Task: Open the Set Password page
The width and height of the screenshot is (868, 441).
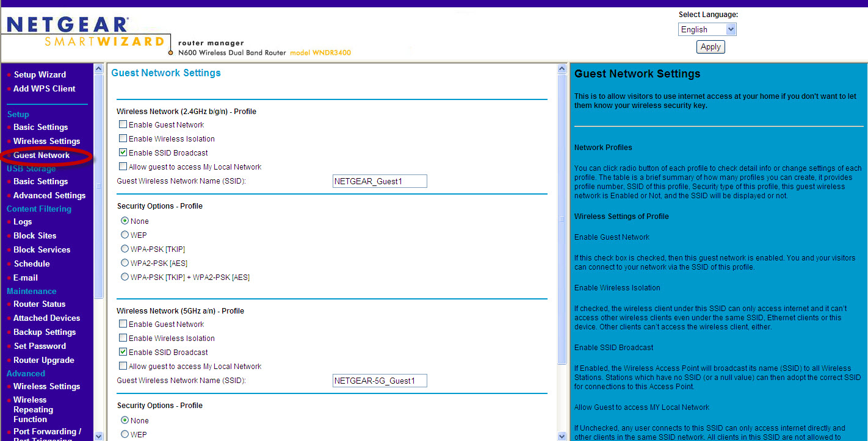Action: point(40,346)
